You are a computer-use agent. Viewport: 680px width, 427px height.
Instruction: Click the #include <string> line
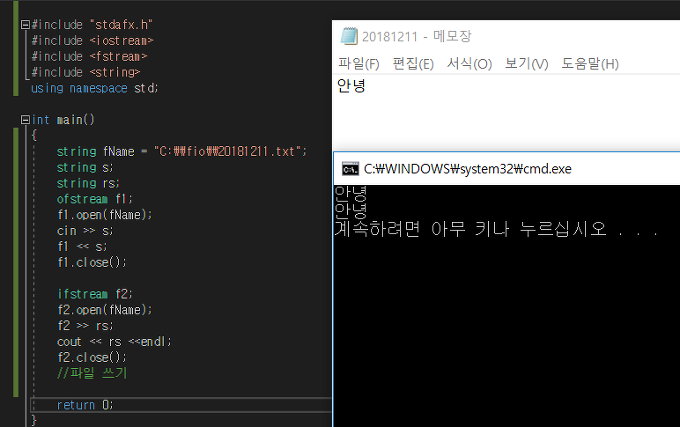[86, 72]
